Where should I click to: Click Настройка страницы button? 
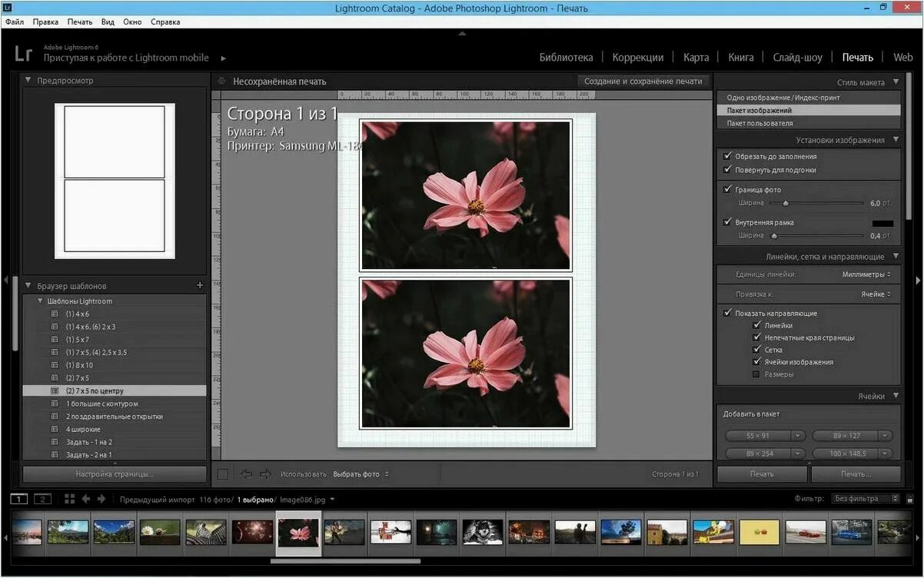(115, 474)
